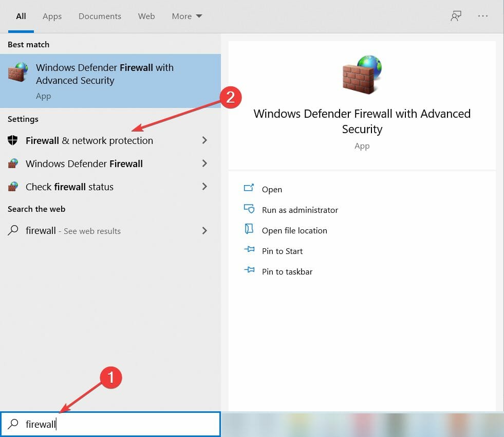Open Check firewall status result
The height and width of the screenshot is (437, 504).
(69, 187)
